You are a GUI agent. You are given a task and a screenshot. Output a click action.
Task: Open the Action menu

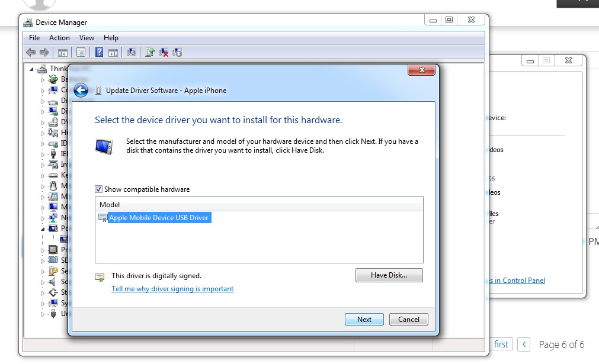tap(59, 38)
